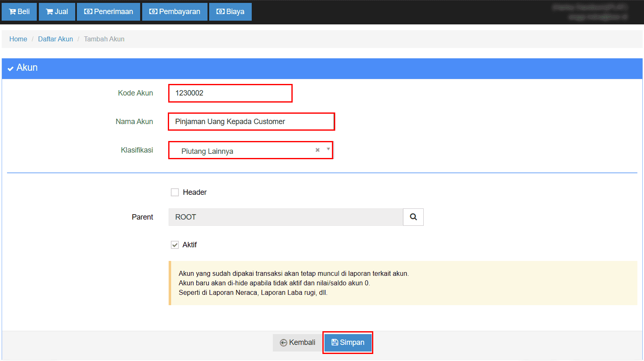
Task: Click the Tambah Akun breadcrumb text
Action: coord(104,39)
